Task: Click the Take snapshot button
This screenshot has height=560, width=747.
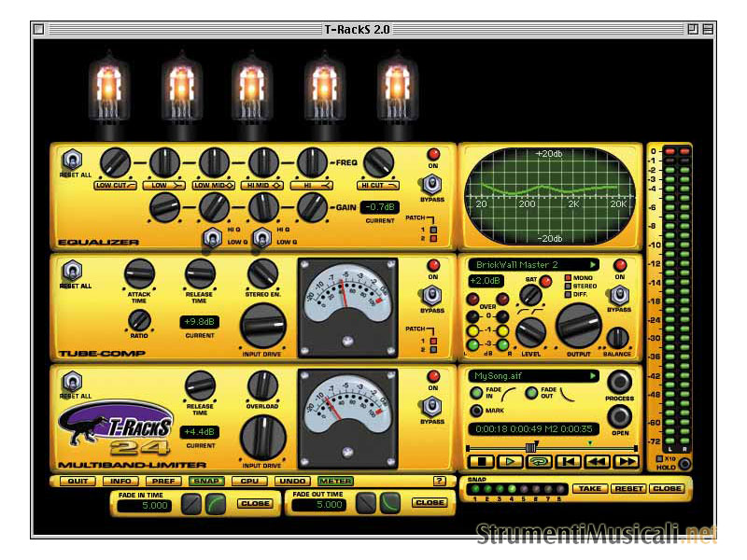Action: click(x=588, y=488)
